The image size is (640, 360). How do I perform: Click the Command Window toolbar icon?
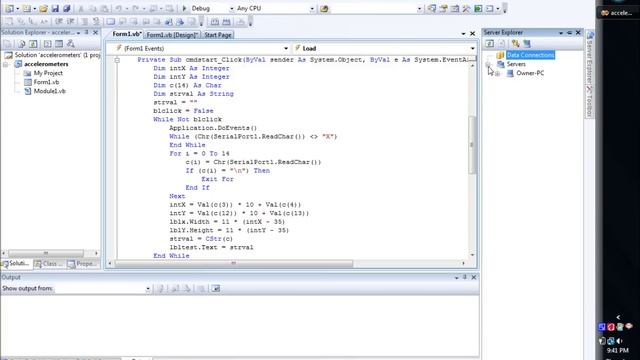click(x=489, y=9)
